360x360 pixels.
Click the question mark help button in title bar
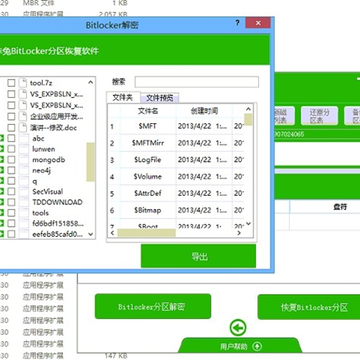click(237, 23)
